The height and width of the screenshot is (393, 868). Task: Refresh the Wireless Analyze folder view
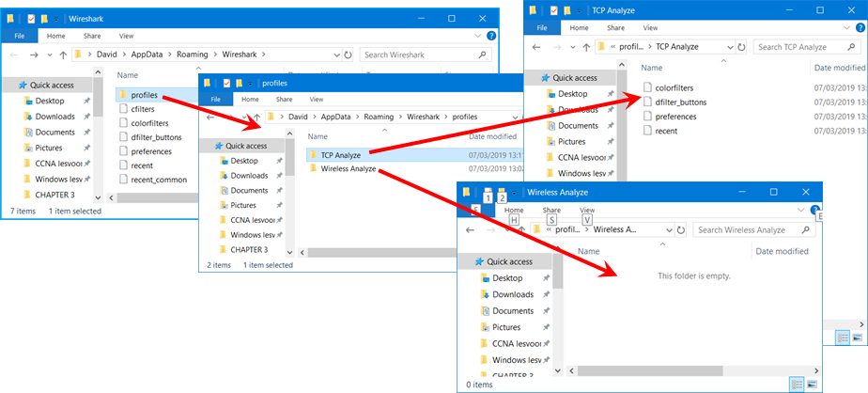pos(680,230)
